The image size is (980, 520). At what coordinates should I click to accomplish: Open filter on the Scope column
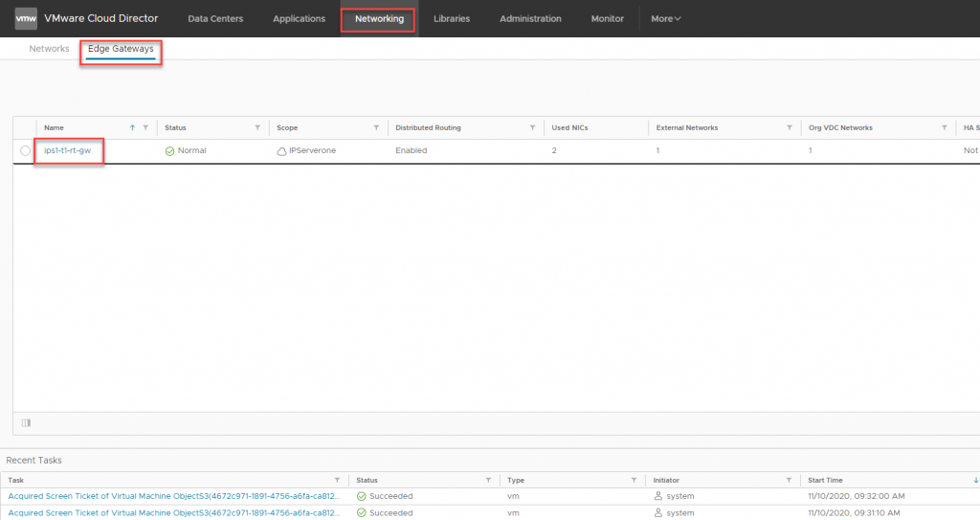376,127
